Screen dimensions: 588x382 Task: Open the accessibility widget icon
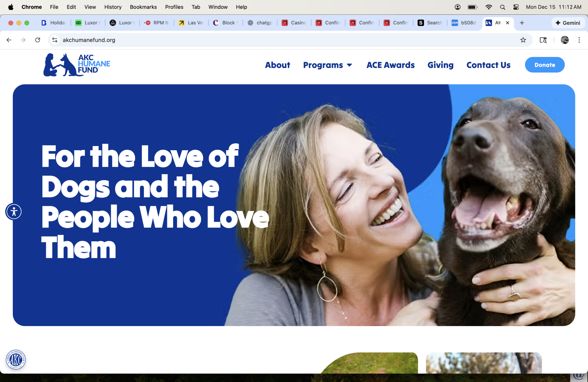14,212
